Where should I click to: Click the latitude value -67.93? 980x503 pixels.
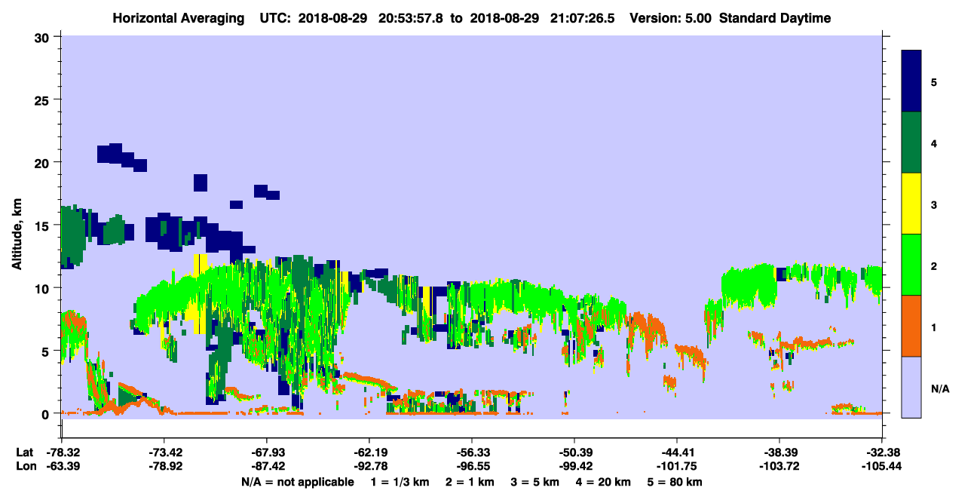pos(267,452)
